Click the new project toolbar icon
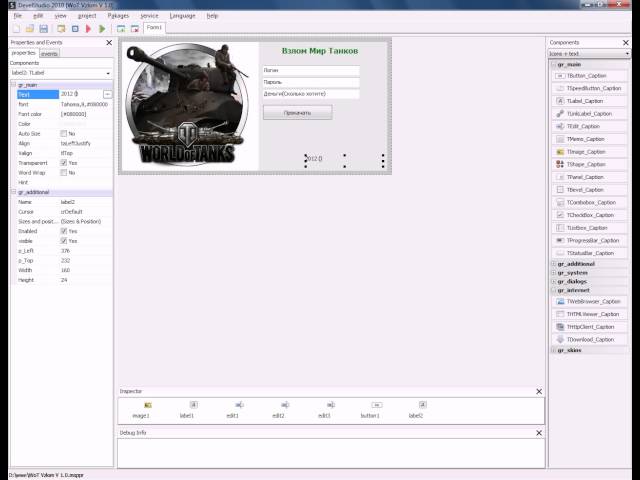The image size is (640, 480). pos(16,29)
